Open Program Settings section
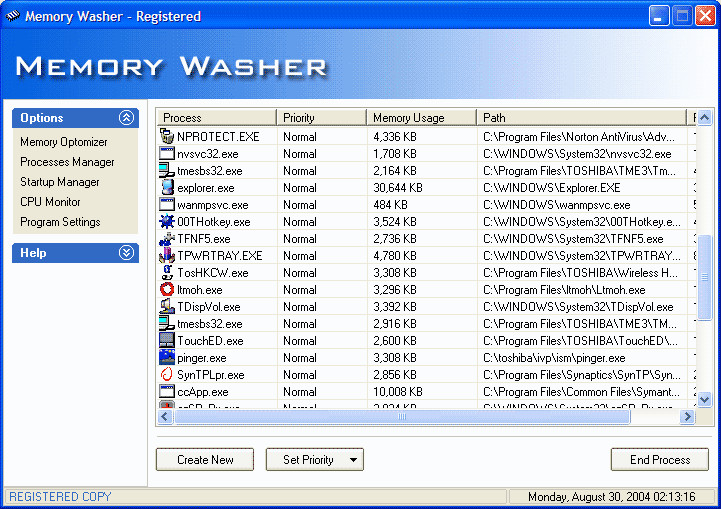The height and width of the screenshot is (509, 721). (60, 222)
